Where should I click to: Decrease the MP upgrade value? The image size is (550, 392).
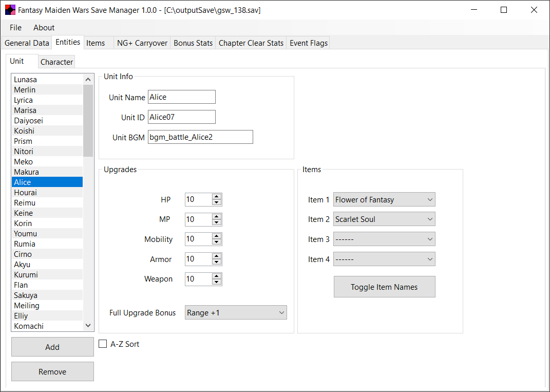point(217,222)
